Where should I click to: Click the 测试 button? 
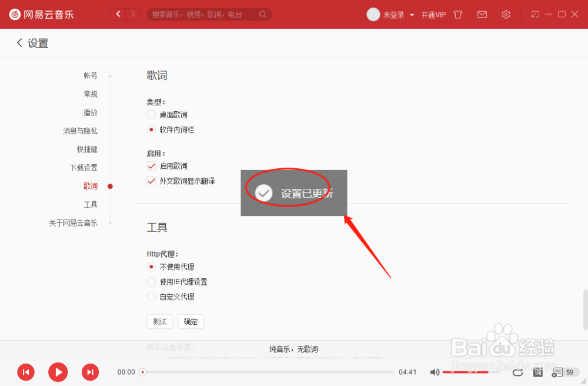pyautogui.click(x=160, y=321)
